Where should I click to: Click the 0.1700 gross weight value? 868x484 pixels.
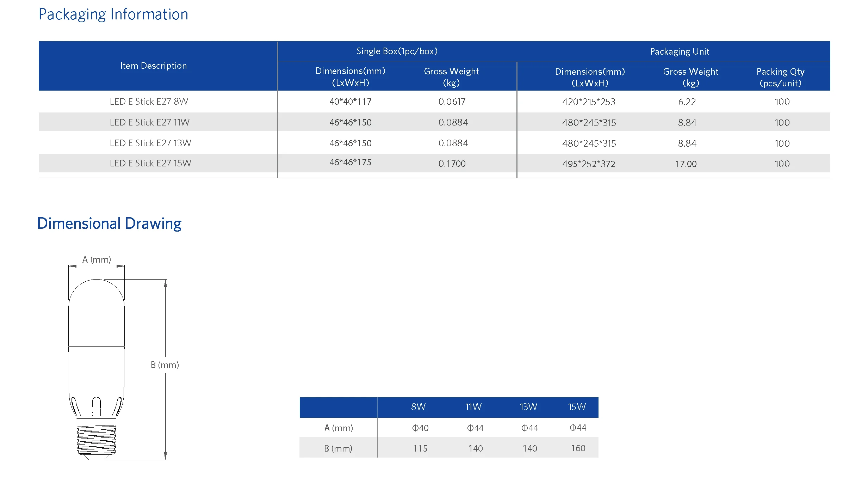(452, 164)
